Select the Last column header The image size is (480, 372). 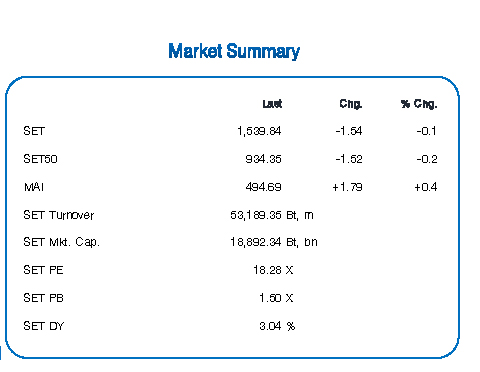pyautogui.click(x=272, y=104)
